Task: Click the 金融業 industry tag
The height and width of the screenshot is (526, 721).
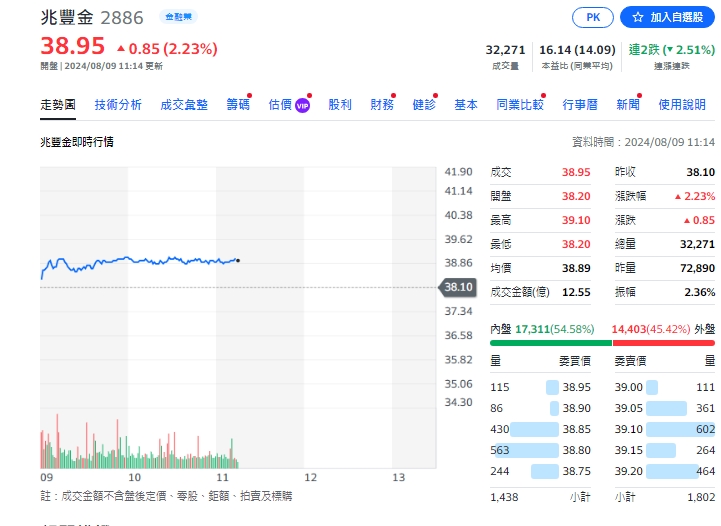Action: tap(178, 17)
